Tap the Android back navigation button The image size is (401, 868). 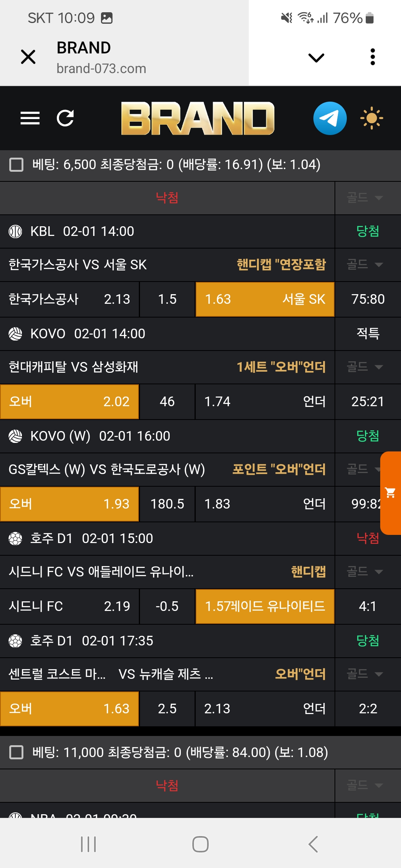[313, 844]
